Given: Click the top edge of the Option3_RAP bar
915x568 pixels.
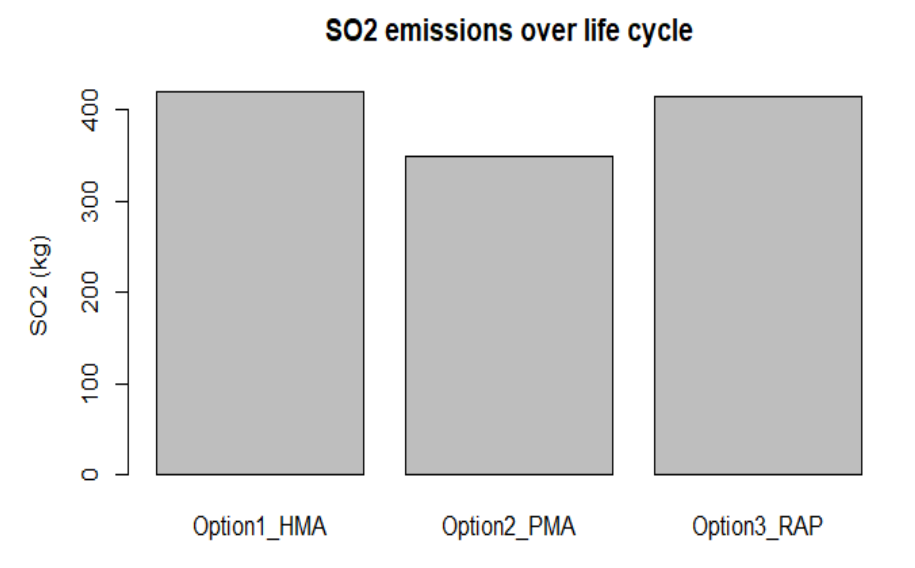Looking at the screenshot, I should coord(758,96).
